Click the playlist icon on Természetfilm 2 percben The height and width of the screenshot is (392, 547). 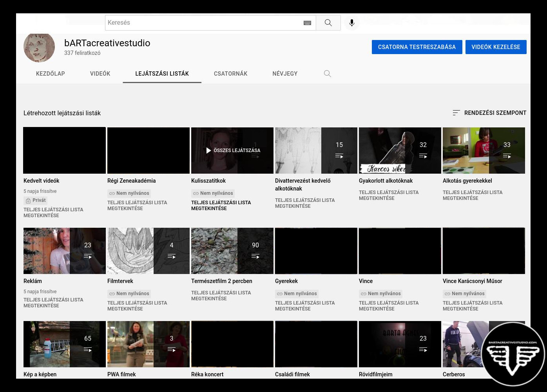click(255, 256)
